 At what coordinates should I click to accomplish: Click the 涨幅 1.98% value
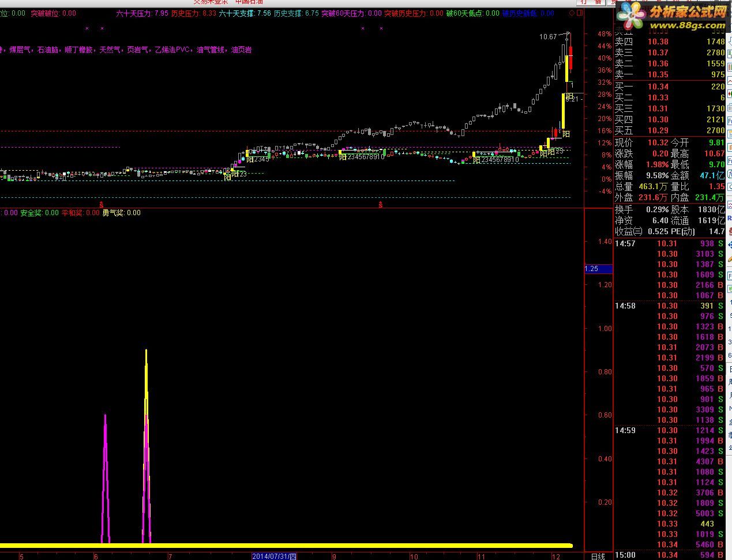[658, 164]
